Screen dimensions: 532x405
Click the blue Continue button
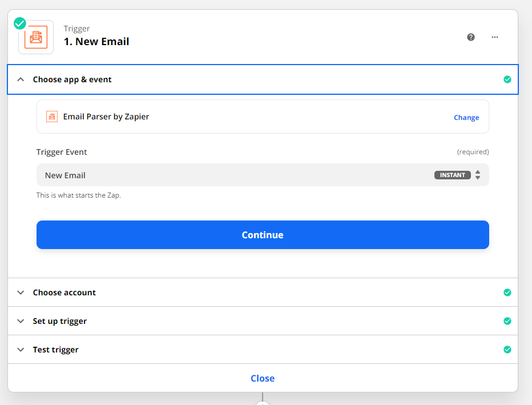coord(263,235)
